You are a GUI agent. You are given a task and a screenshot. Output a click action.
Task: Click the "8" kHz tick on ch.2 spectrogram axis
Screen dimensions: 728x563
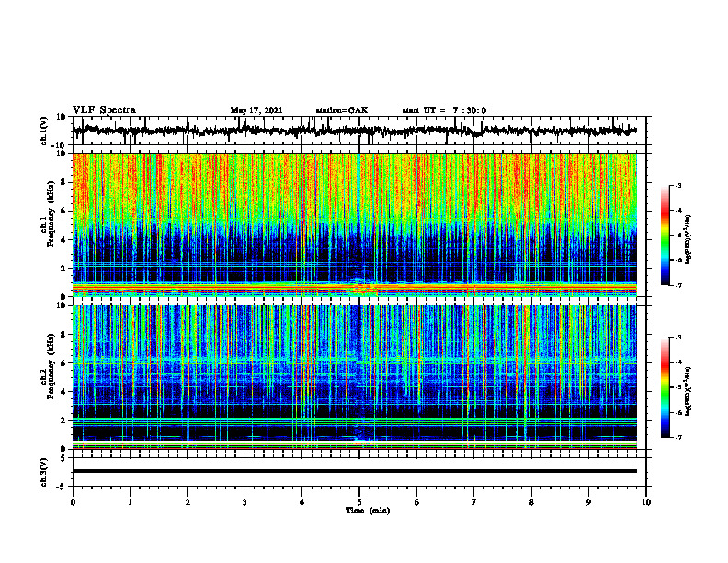[64, 335]
